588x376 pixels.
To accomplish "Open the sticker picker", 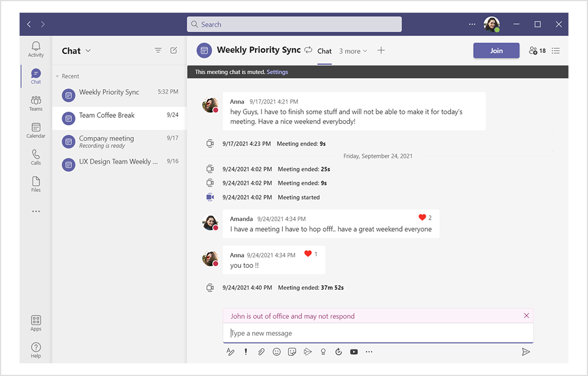I will pyautogui.click(x=292, y=351).
